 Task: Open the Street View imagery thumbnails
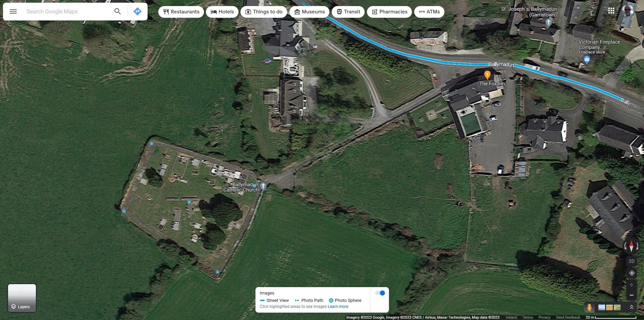609,307
